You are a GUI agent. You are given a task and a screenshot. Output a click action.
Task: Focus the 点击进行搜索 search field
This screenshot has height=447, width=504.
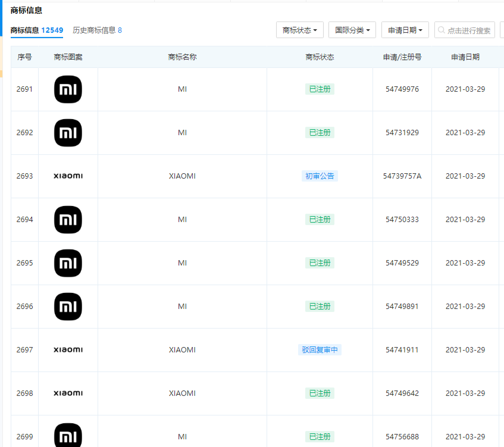click(465, 30)
